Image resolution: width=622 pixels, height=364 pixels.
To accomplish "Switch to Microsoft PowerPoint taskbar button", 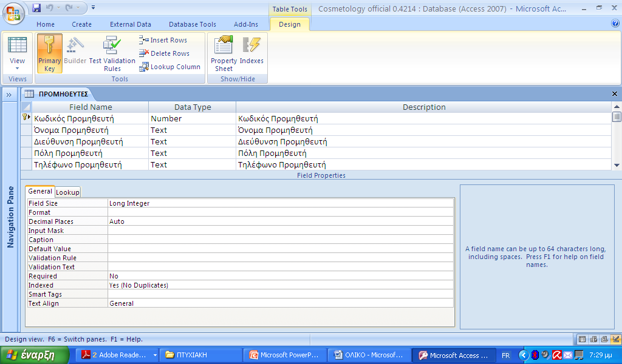I will click(285, 355).
